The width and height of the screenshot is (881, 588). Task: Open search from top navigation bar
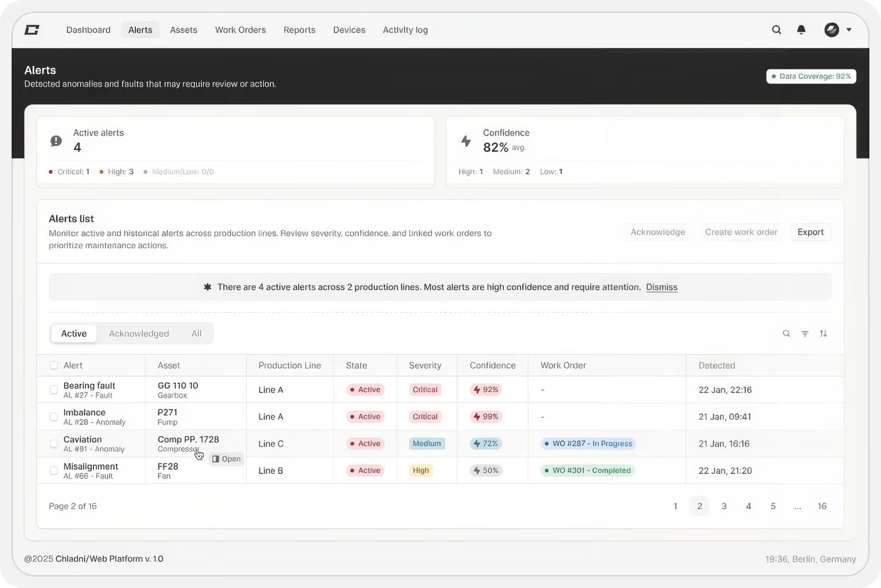pyautogui.click(x=777, y=30)
